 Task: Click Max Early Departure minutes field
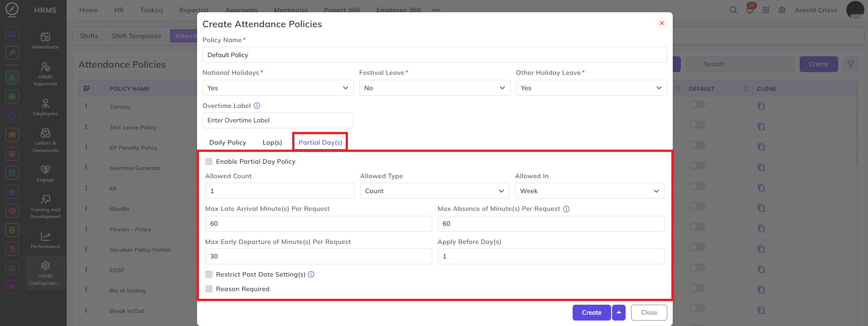[x=318, y=256]
